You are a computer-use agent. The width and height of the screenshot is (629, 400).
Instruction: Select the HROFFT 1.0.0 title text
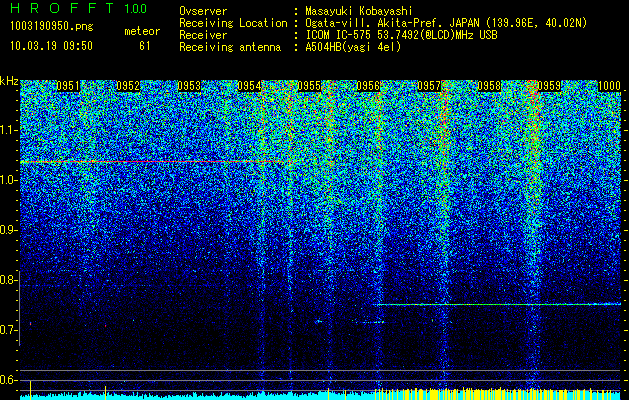(78, 8)
